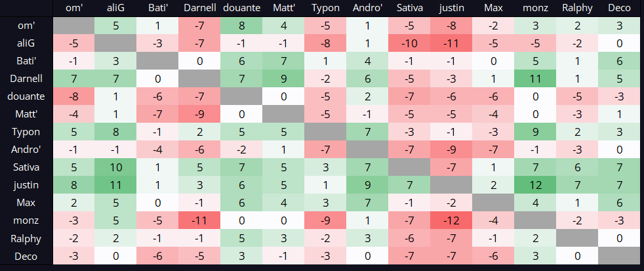This screenshot has height=271, width=644.
Task: Click the Andro' row label
Action: click(x=27, y=148)
